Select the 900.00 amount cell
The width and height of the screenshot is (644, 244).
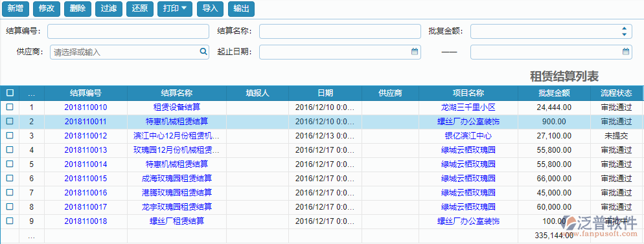pyautogui.click(x=555, y=122)
